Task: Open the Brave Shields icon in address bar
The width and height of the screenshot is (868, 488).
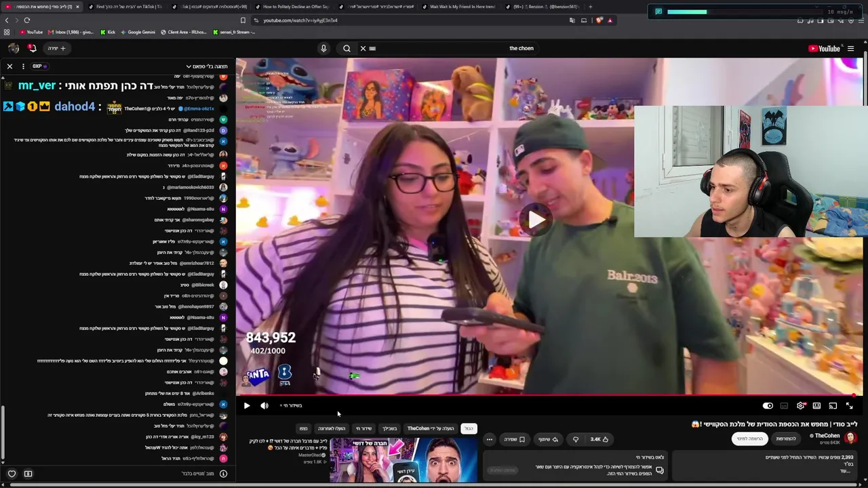Action: (x=599, y=20)
